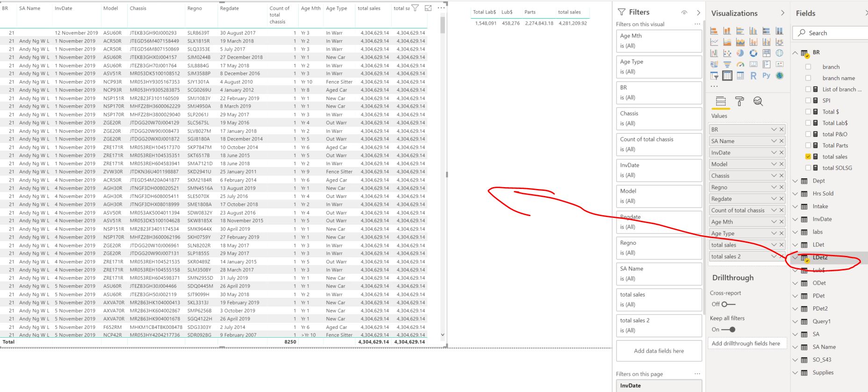Choose the gauge visualization
Viewport: 868px width, 392px height.
coord(740,65)
